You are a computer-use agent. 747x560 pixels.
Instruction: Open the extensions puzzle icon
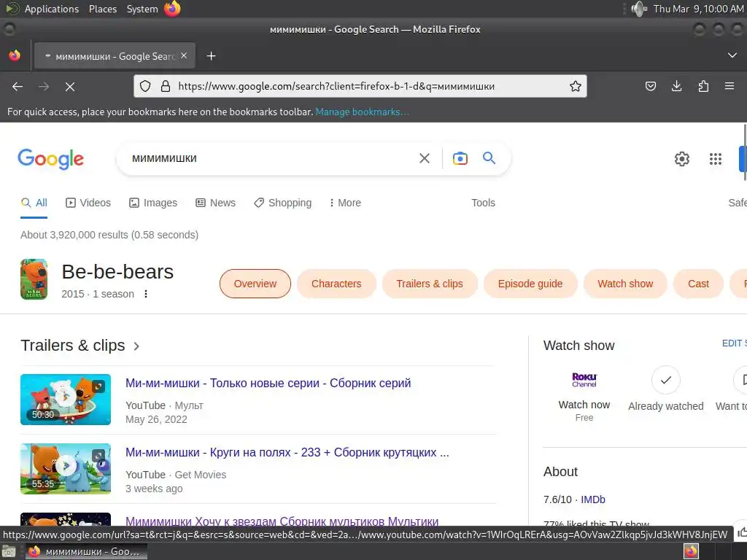point(703,86)
